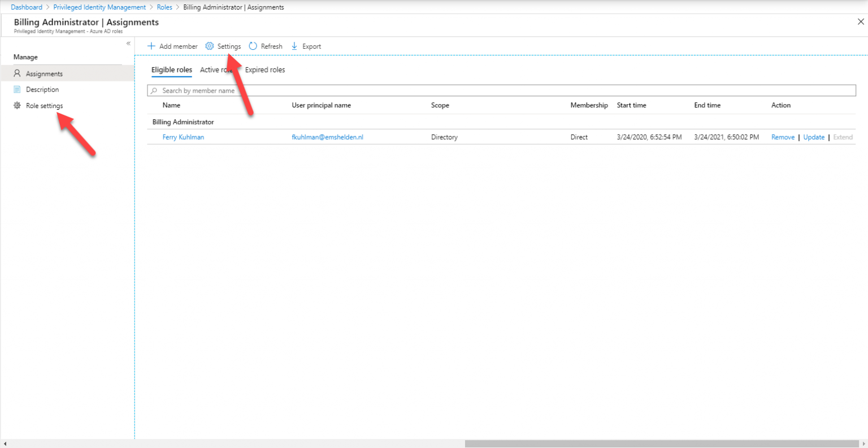Click the search magnifier in the member search box
Viewport: 868px width, 448px height.
pyautogui.click(x=154, y=91)
